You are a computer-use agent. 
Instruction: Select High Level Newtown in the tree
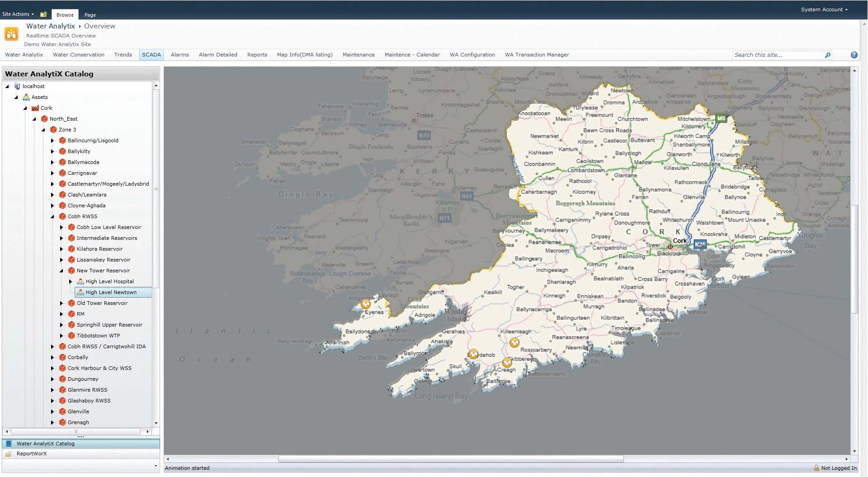pyautogui.click(x=112, y=292)
